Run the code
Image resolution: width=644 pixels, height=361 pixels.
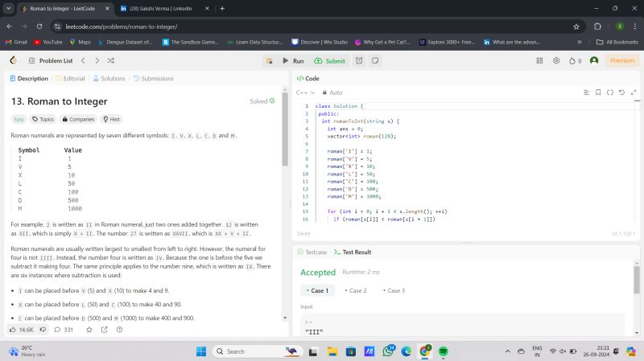(293, 61)
